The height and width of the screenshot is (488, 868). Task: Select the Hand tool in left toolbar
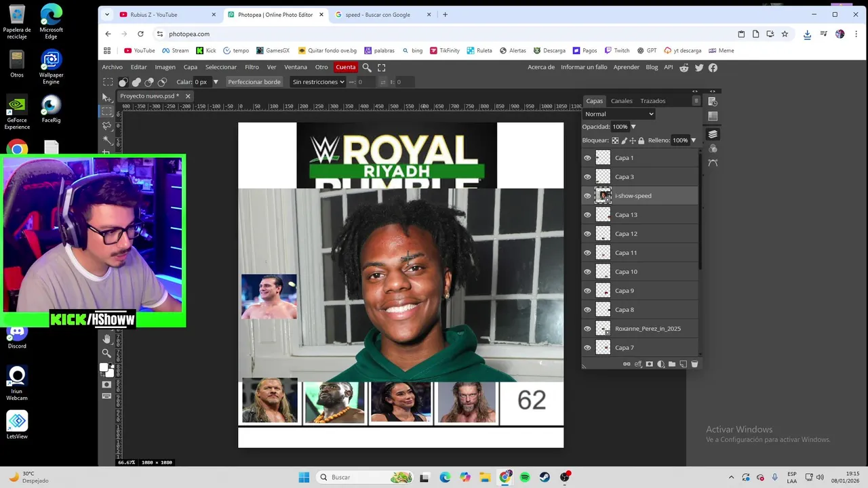106,338
